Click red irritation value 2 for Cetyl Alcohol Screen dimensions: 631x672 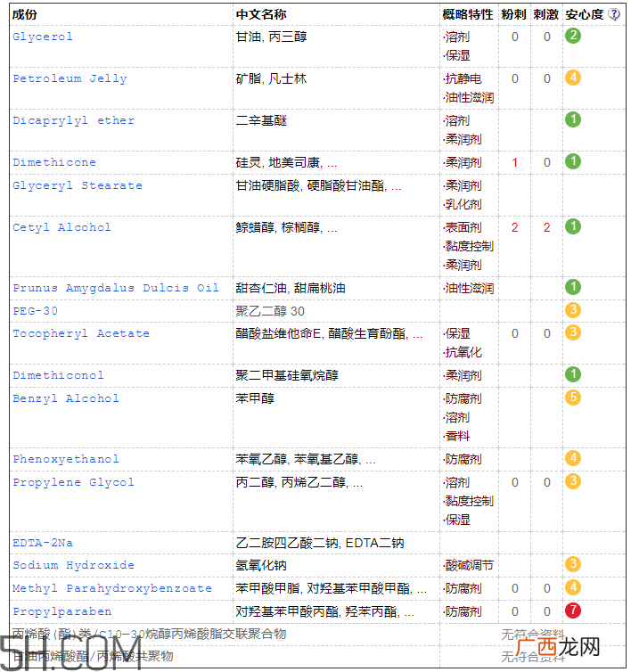(x=546, y=227)
